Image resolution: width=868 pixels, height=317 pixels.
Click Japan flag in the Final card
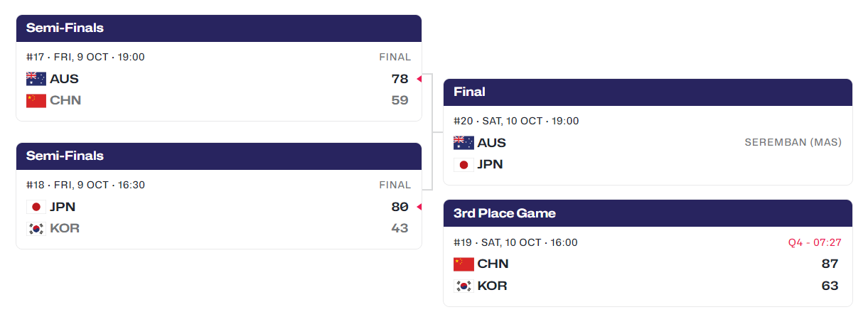pos(464,164)
